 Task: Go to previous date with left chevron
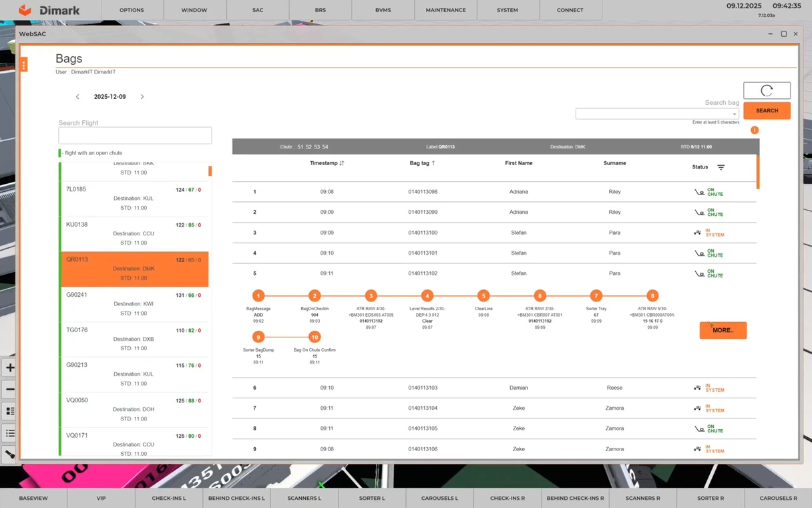tap(77, 97)
